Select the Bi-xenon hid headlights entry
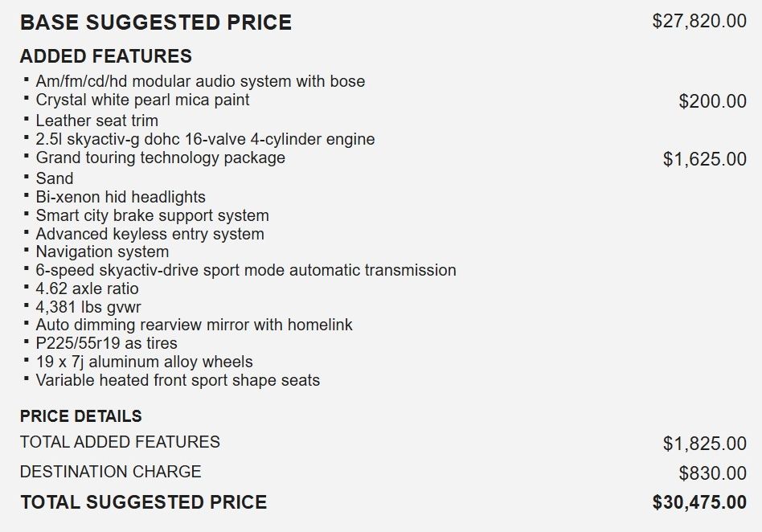The image size is (762, 532). pos(121,197)
